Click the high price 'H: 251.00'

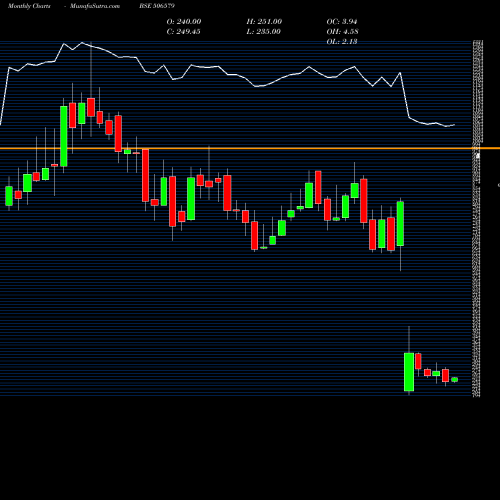pyautogui.click(x=264, y=22)
